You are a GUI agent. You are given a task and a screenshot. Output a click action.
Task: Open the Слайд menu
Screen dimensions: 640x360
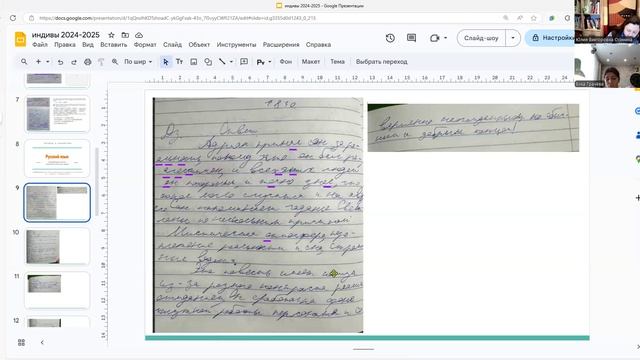click(172, 44)
